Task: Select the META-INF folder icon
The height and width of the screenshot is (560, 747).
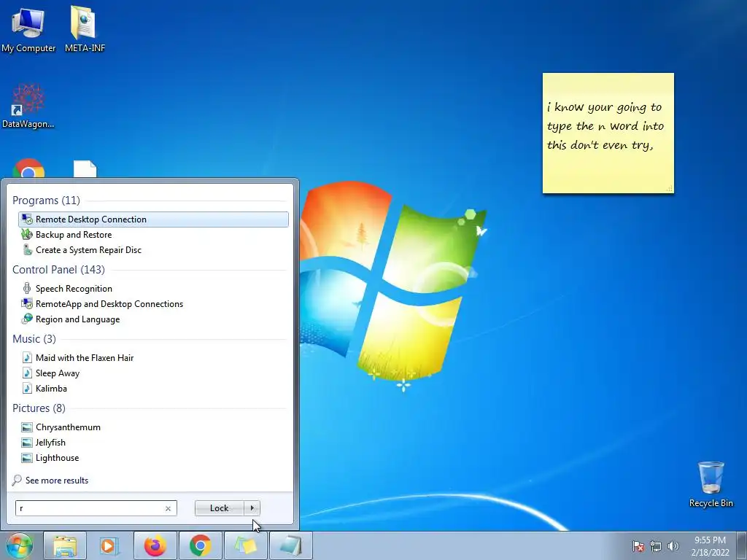Action: point(85,29)
